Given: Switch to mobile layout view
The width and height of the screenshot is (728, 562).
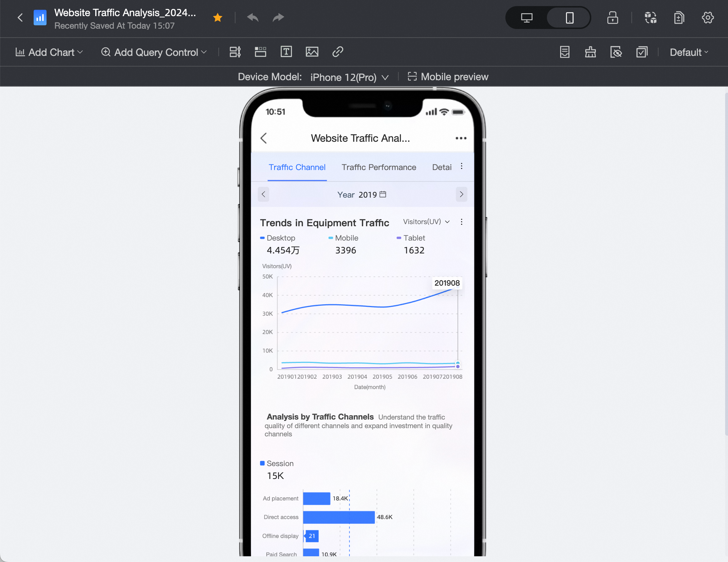Looking at the screenshot, I should pos(569,18).
